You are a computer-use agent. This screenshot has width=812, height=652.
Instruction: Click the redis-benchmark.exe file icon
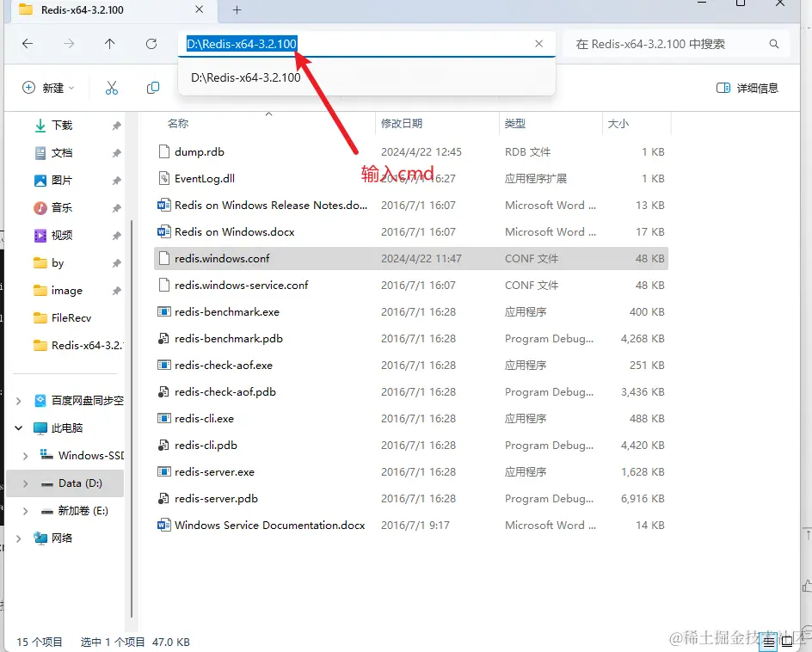tap(164, 311)
